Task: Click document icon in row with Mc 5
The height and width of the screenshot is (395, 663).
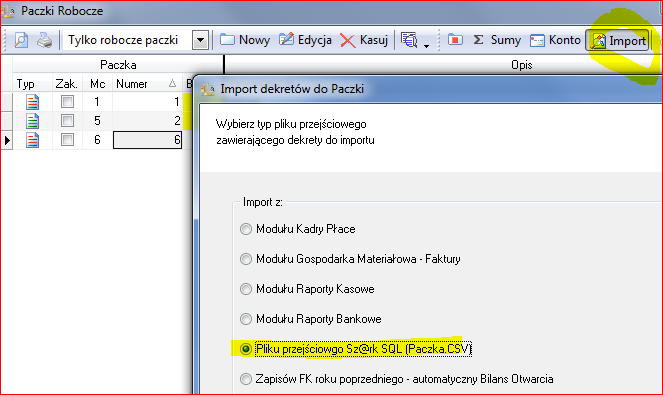Action: 33,121
